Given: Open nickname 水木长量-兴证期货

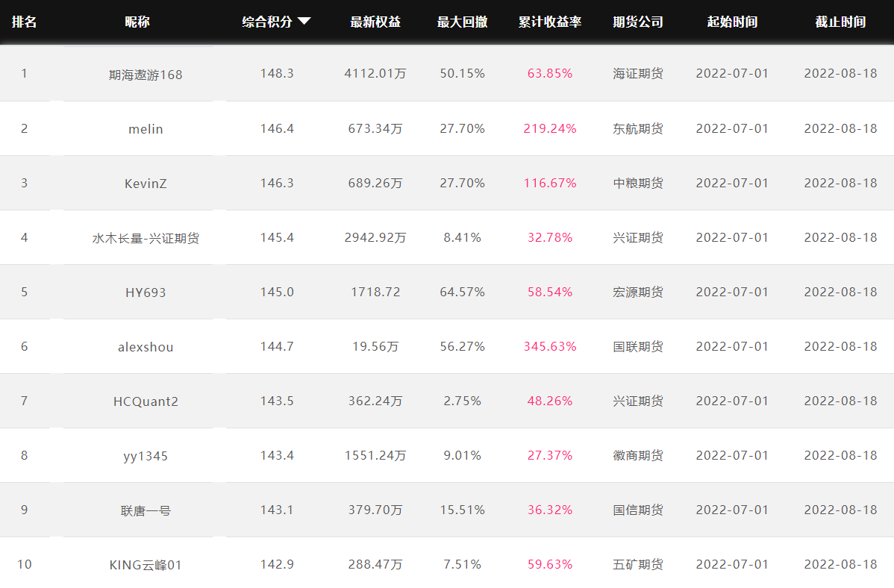Looking at the screenshot, I should pyautogui.click(x=146, y=238).
